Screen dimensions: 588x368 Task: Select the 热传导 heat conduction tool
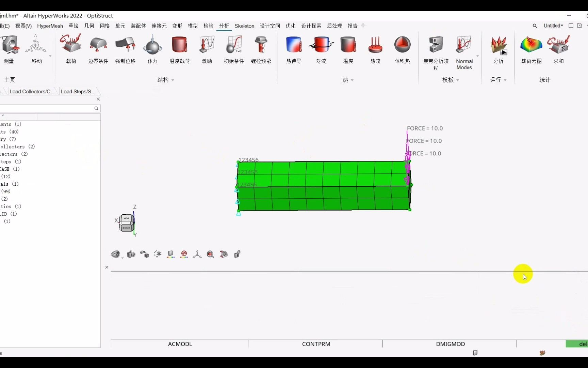(x=293, y=48)
